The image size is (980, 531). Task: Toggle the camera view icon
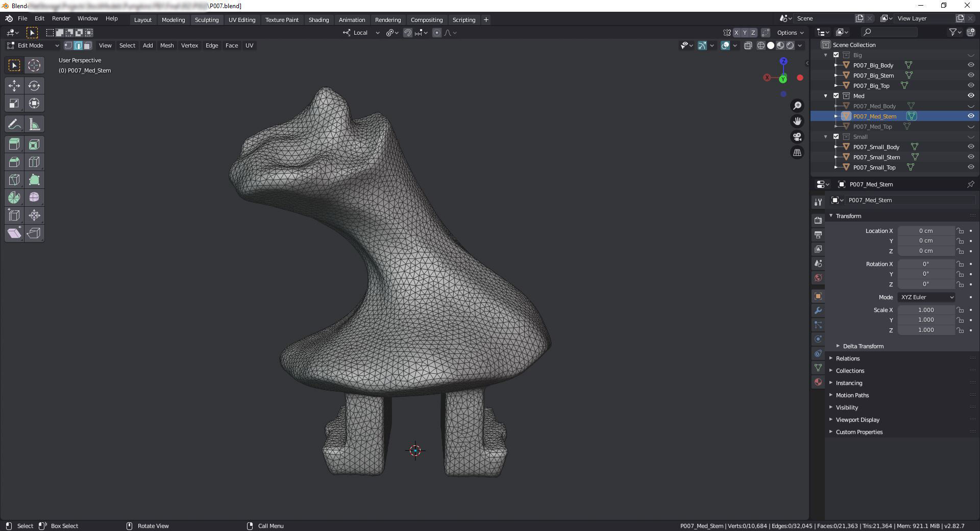797,137
